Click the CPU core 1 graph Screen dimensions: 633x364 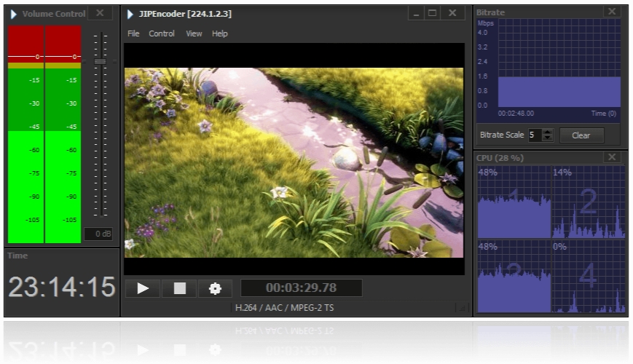coord(514,202)
